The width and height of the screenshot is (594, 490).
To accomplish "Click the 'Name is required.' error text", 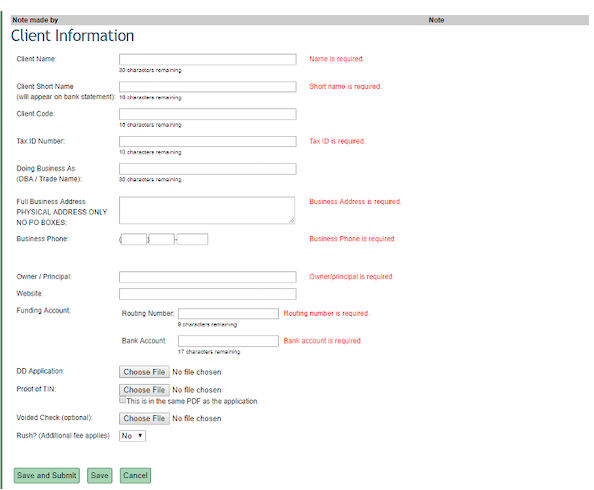I will pos(336,59).
